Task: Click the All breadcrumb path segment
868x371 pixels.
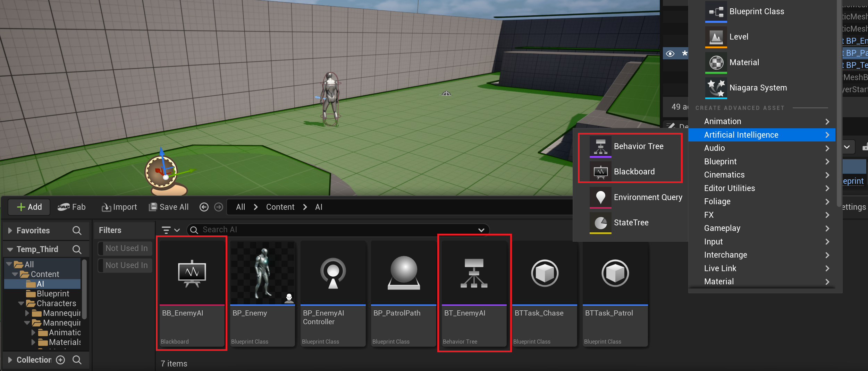Action: tap(241, 207)
